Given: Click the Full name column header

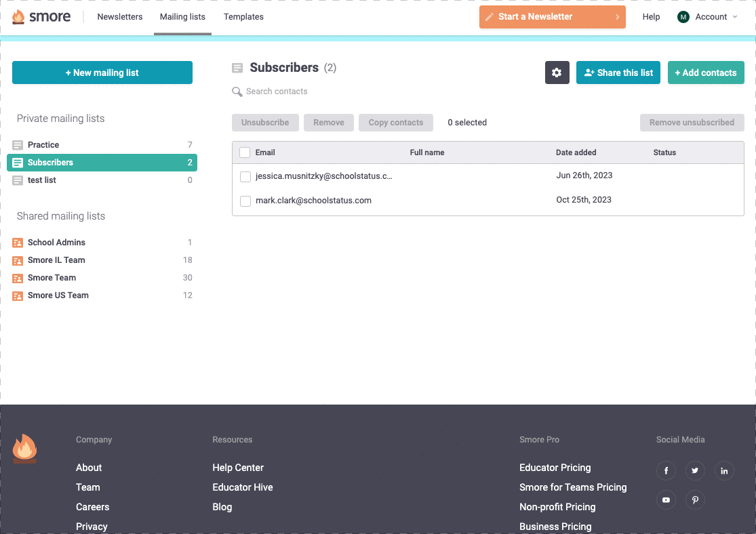Looking at the screenshot, I should (427, 152).
